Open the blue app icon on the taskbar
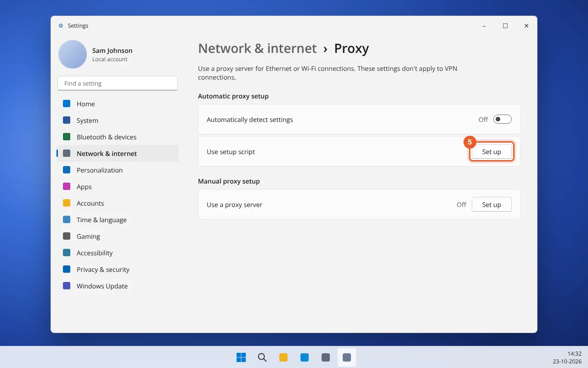This screenshot has width=588, height=368. (x=305, y=357)
